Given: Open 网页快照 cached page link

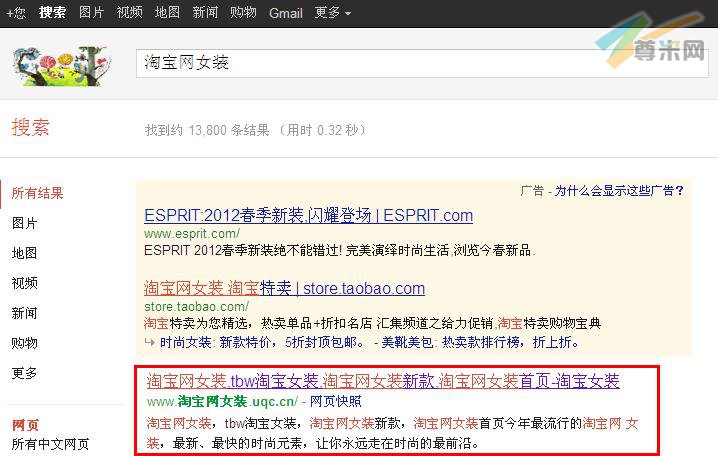Looking at the screenshot, I should point(336,402).
